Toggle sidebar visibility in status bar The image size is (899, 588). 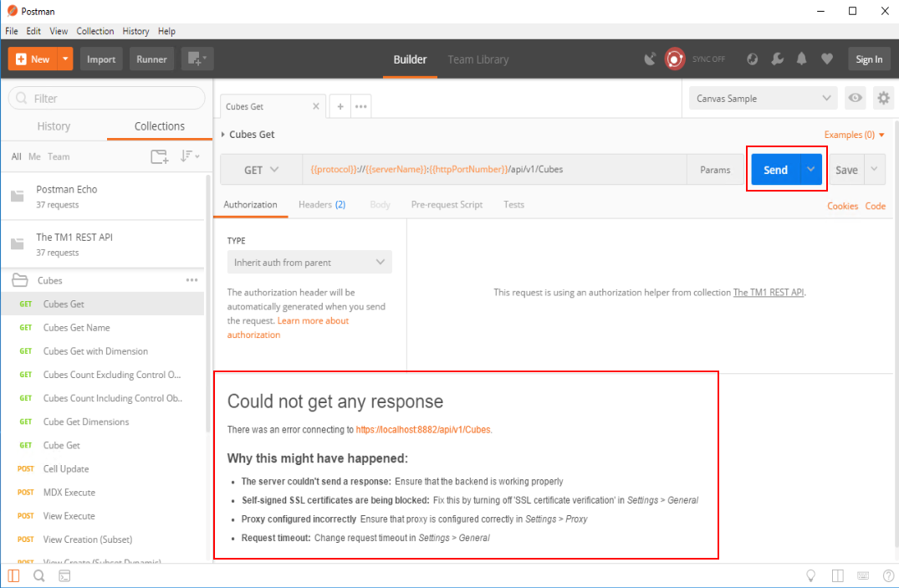[x=14, y=575]
